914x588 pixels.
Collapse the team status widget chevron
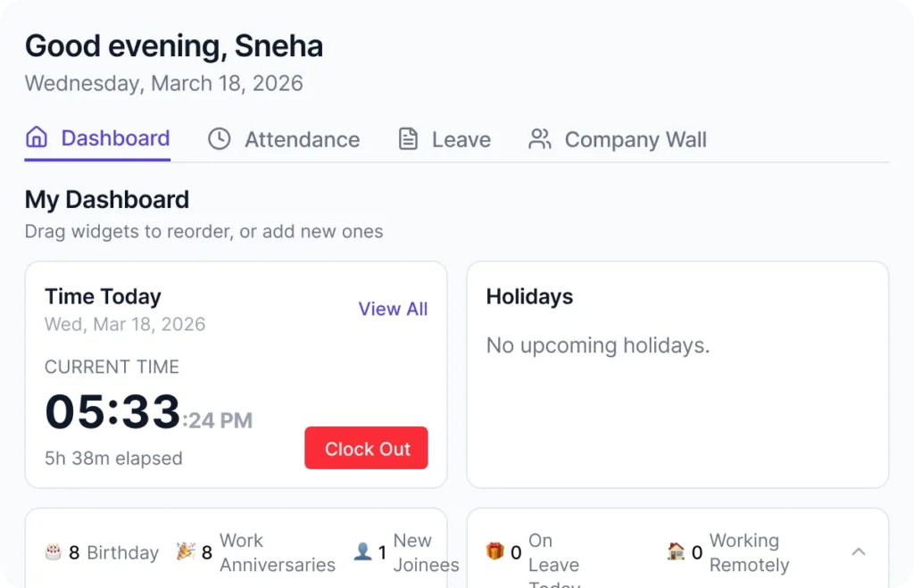[859, 552]
